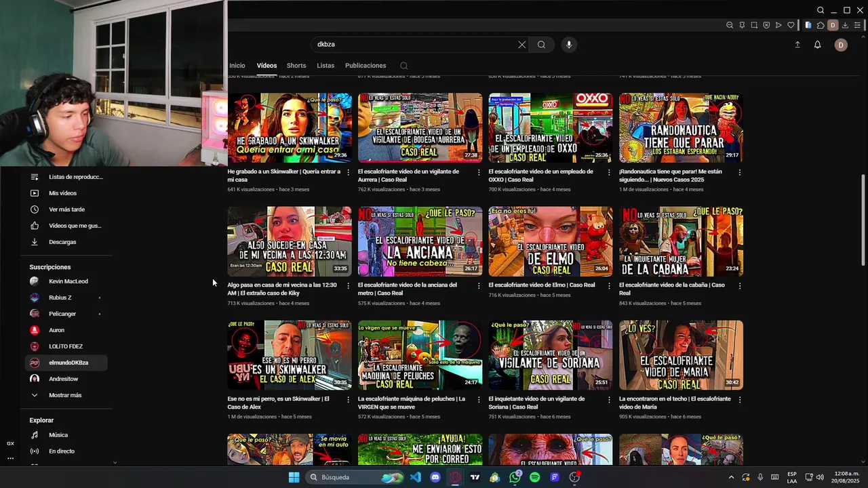
Task: Open the Kevin MacLeod subscription
Action: pyautogui.click(x=68, y=281)
